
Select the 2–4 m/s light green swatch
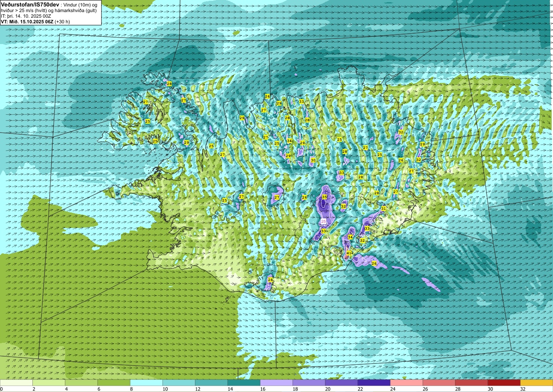49,383
